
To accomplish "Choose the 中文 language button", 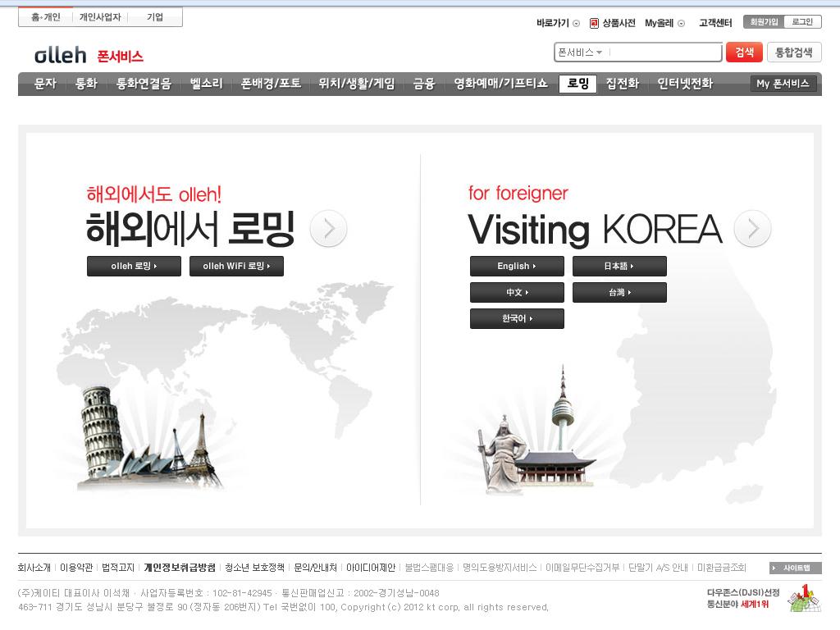I will 517,293.
